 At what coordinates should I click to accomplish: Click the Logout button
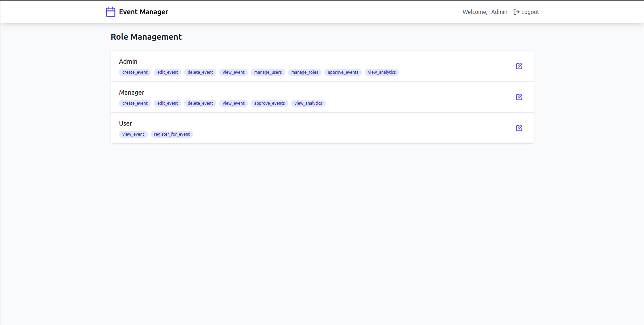pyautogui.click(x=526, y=12)
